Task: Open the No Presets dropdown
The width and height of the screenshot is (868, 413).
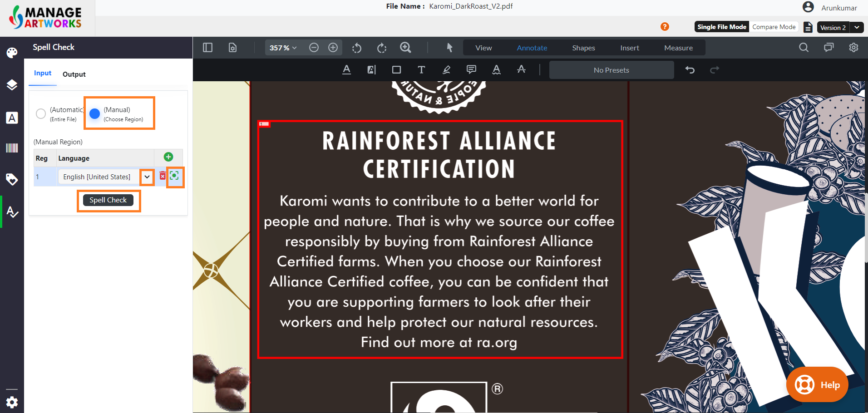Action: point(612,70)
